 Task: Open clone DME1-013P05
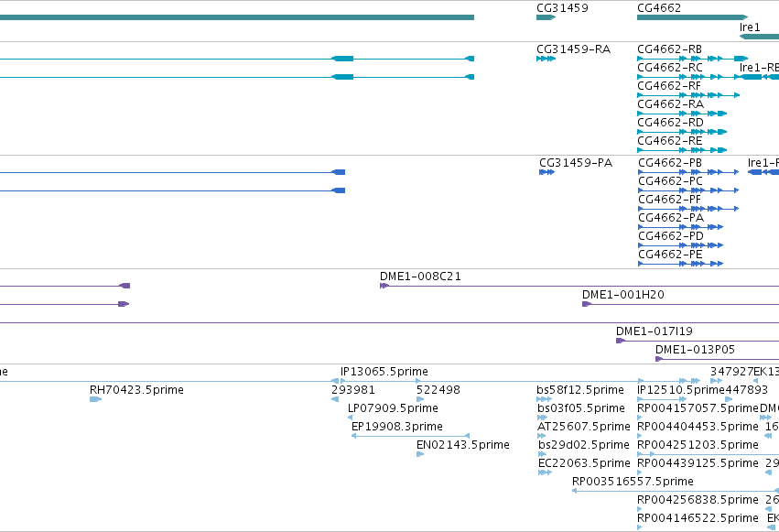click(x=695, y=350)
